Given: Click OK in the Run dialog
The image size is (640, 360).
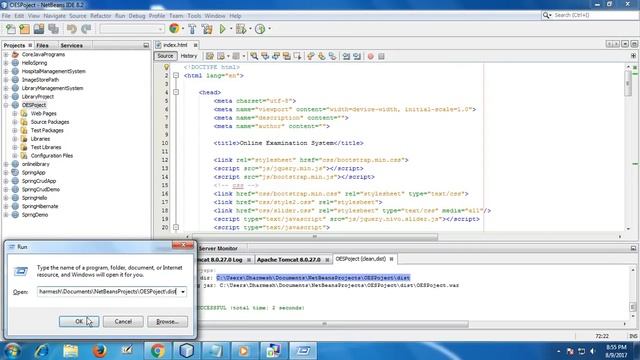Looking at the screenshot, I should (79, 322).
